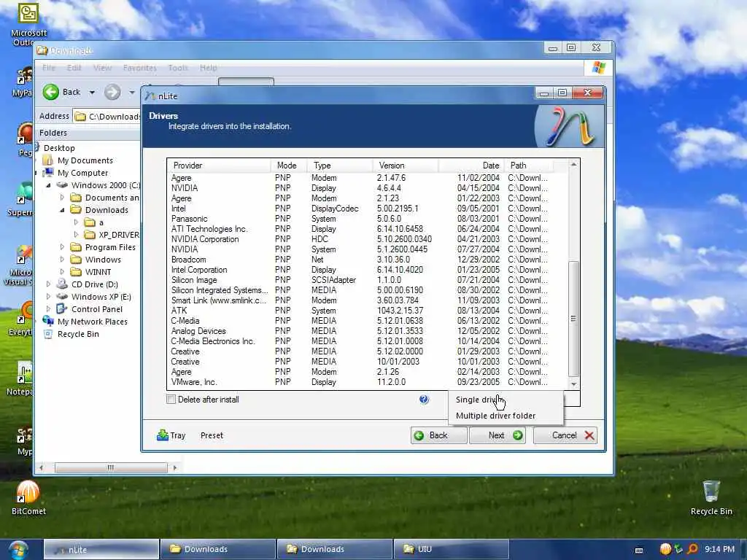Click the clock showing 9:14 PM
The height and width of the screenshot is (560, 747).
(x=719, y=549)
